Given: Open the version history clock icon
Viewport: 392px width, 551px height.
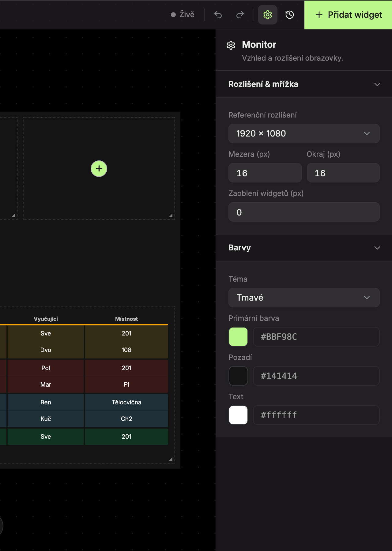Looking at the screenshot, I should 290,15.
